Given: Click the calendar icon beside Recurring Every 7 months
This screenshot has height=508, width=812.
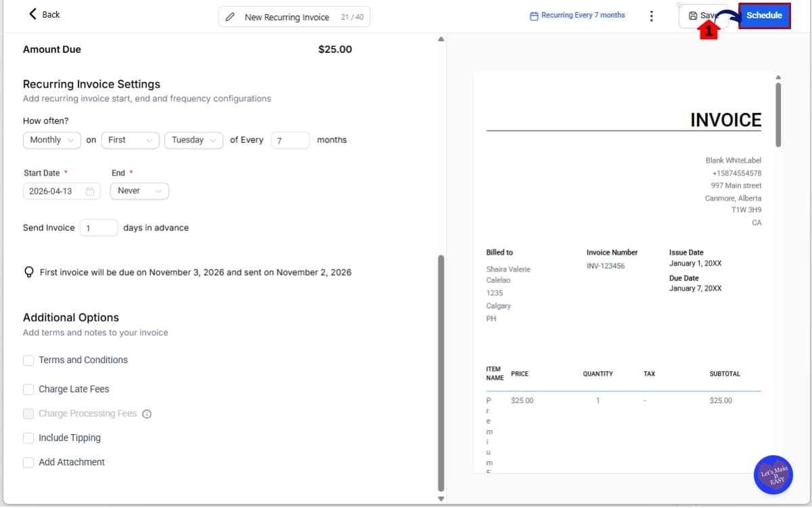Looking at the screenshot, I should tap(535, 15).
